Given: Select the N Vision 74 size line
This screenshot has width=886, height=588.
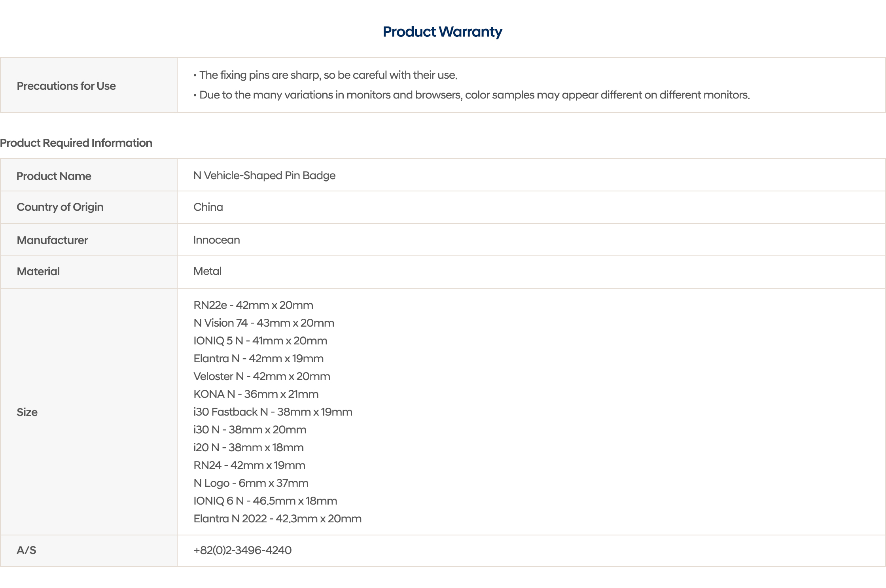Looking at the screenshot, I should click(x=264, y=323).
